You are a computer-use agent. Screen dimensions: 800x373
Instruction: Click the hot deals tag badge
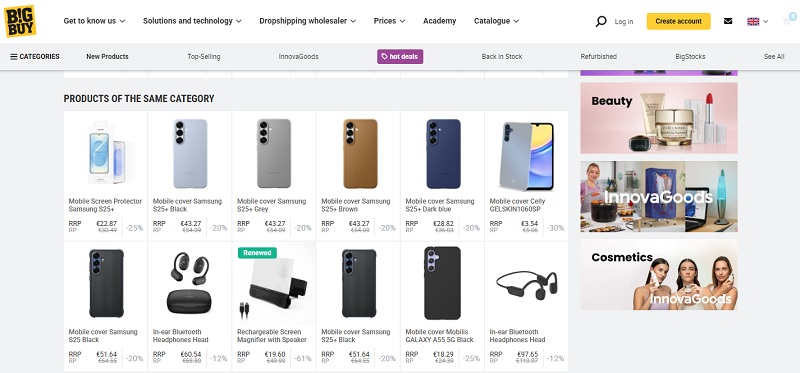(x=400, y=57)
